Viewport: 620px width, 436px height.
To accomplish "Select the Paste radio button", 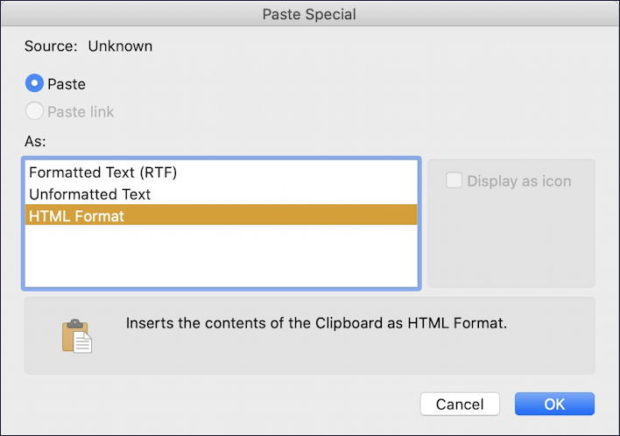I will (x=34, y=84).
